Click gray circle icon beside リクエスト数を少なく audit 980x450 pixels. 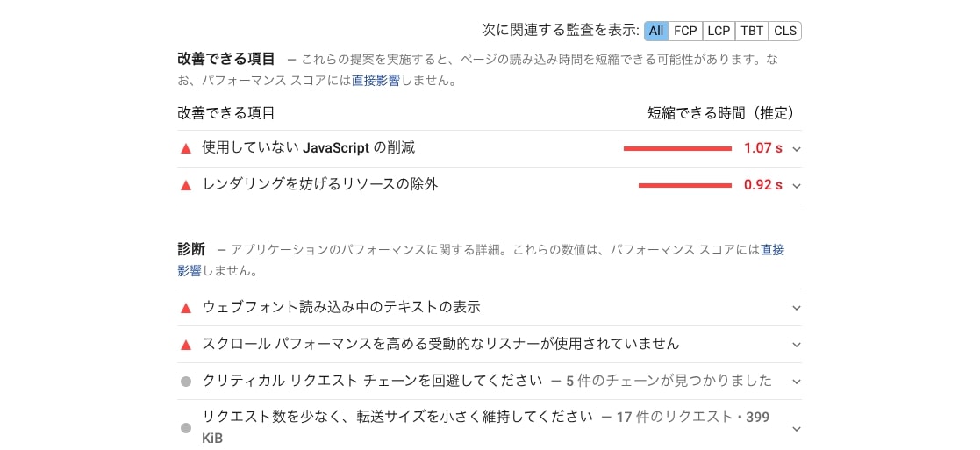point(186,428)
